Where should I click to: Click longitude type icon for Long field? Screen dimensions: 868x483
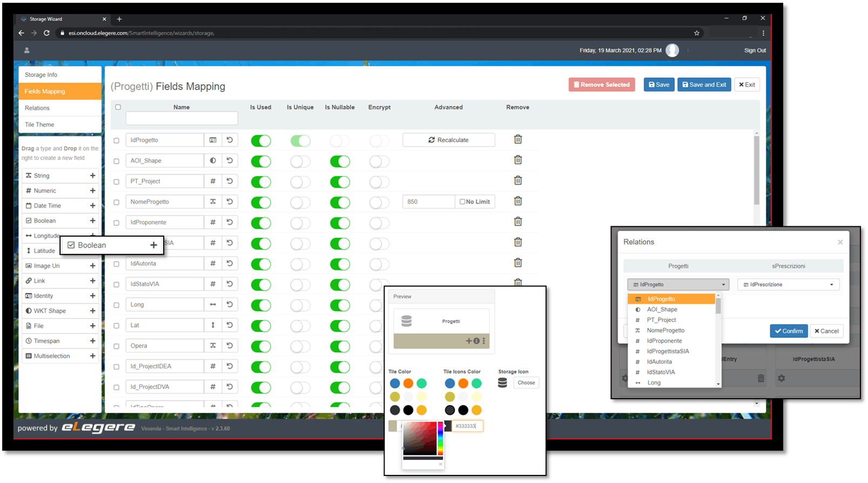coord(213,305)
